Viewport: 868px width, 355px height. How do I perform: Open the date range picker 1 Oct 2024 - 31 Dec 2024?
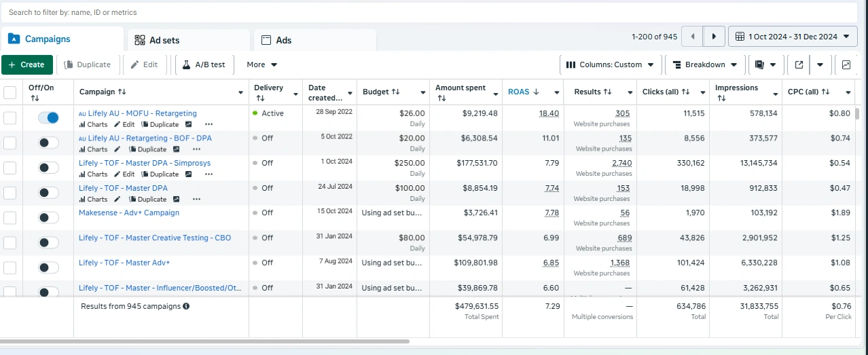[792, 37]
